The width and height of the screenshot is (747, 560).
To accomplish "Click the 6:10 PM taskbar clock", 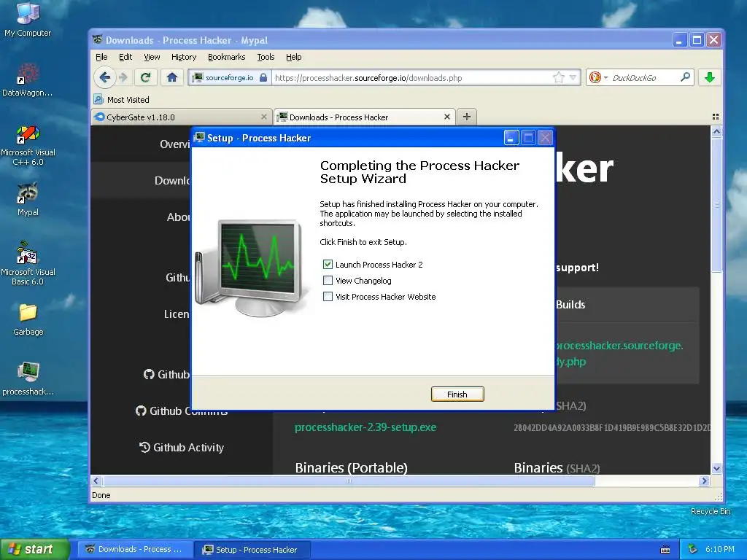I will click(x=719, y=550).
